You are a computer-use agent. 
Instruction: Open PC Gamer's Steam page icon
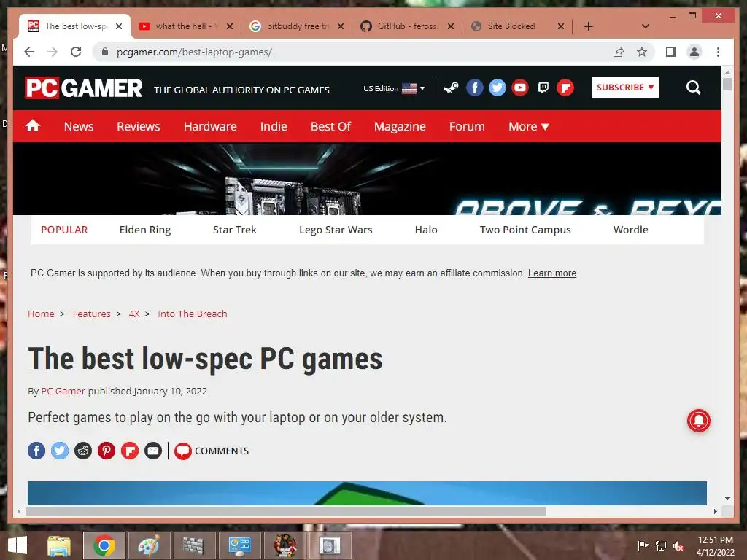[x=451, y=87]
